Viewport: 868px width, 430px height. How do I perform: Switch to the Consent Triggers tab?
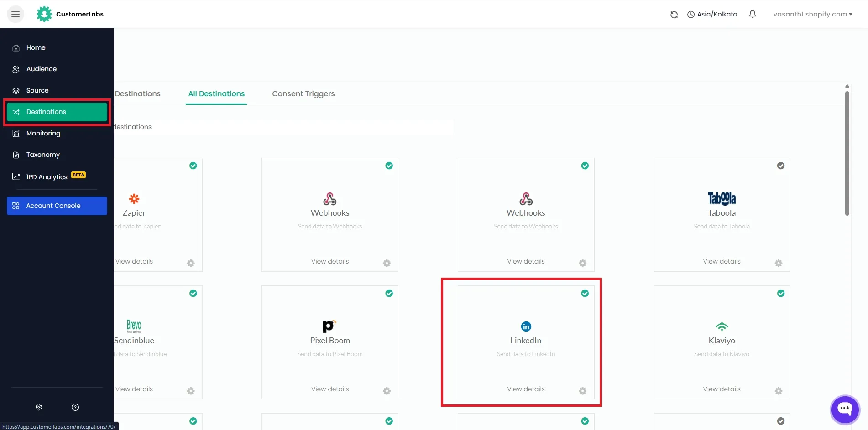coord(303,93)
